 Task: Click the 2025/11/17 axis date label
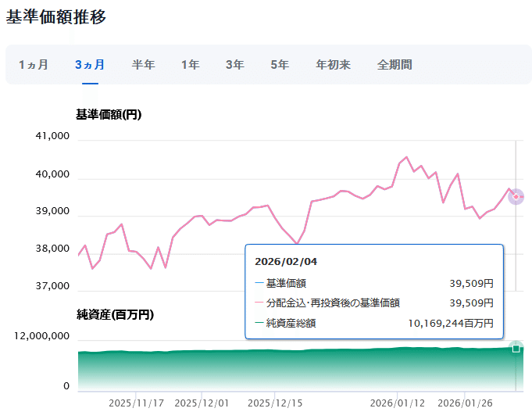click(x=136, y=403)
